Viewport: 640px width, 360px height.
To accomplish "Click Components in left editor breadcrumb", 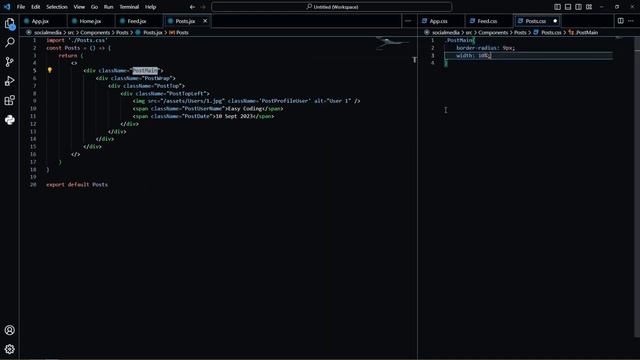I will (95, 32).
